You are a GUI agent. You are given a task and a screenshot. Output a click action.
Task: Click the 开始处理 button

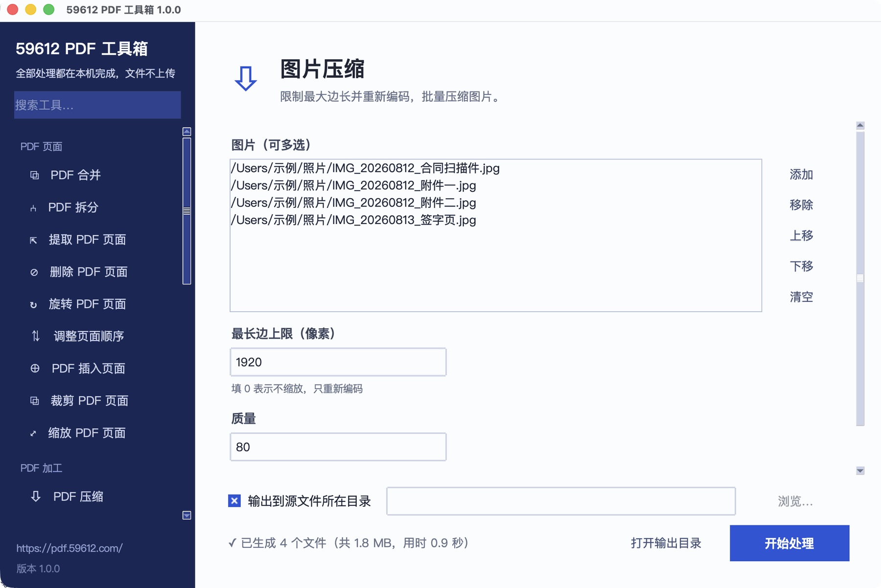point(789,543)
